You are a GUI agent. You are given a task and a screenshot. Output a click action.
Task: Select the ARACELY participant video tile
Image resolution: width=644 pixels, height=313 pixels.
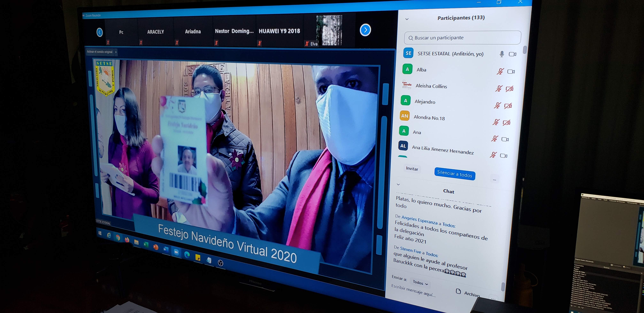pos(156,32)
